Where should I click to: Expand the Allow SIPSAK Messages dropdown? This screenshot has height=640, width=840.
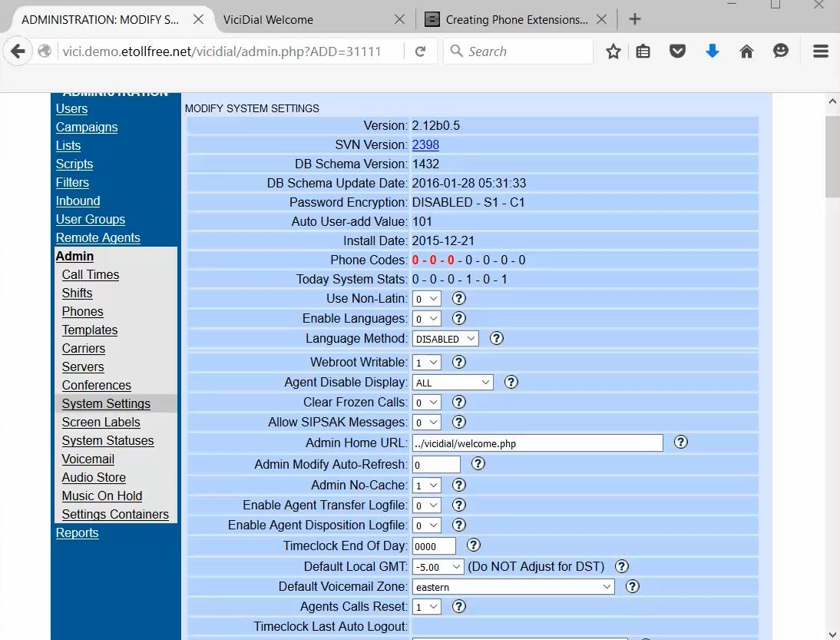tap(427, 423)
